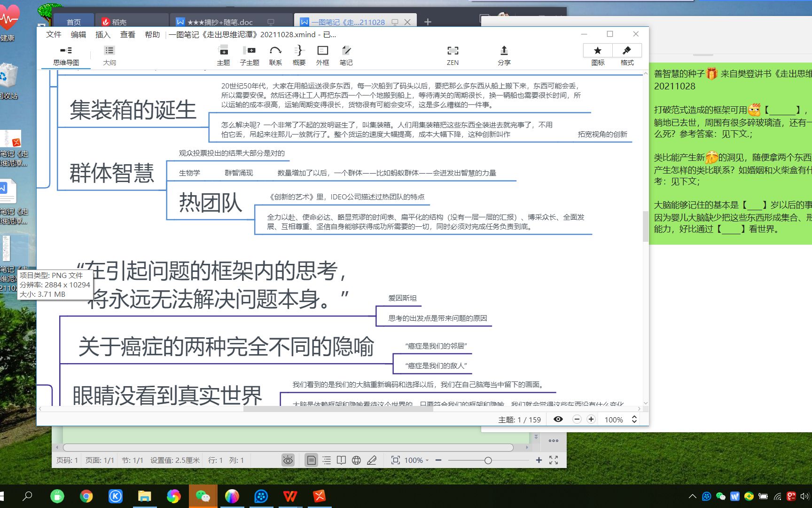Toggle the XMind eye visibility icon
Image resolution: width=812 pixels, height=508 pixels.
558,419
